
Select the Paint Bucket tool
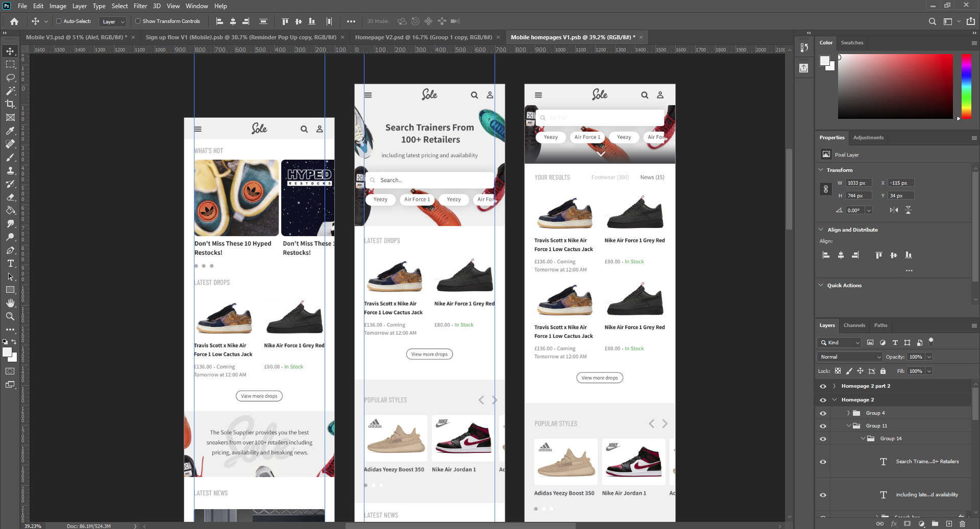[10, 210]
